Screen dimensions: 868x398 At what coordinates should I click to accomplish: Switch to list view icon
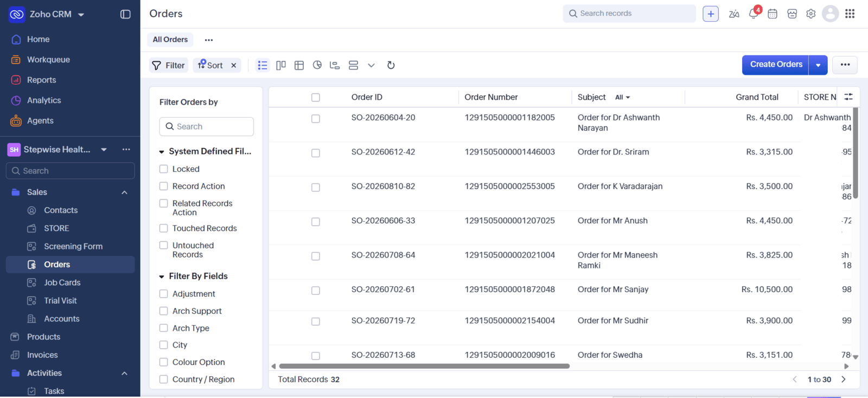pyautogui.click(x=263, y=65)
